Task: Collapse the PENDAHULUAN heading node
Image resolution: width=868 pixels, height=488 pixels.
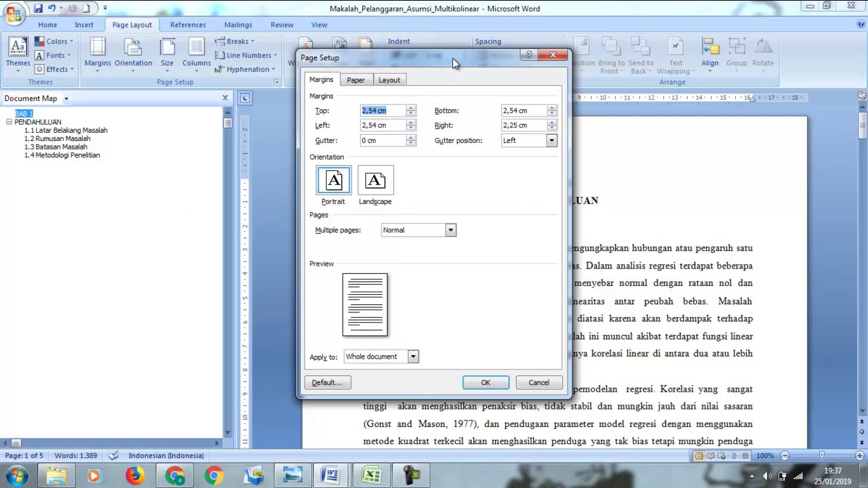Action: click(x=9, y=122)
